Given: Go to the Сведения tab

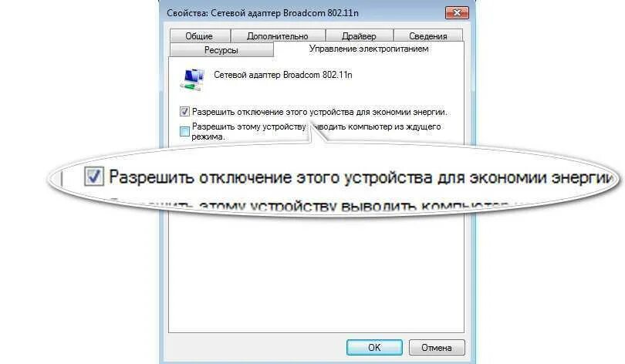Looking at the screenshot, I should [x=428, y=35].
